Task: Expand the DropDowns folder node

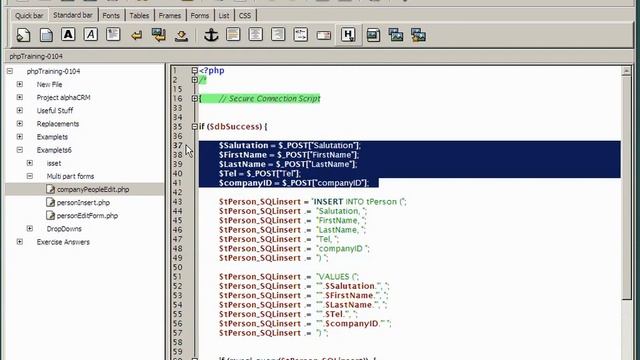Action: pyautogui.click(x=30, y=229)
